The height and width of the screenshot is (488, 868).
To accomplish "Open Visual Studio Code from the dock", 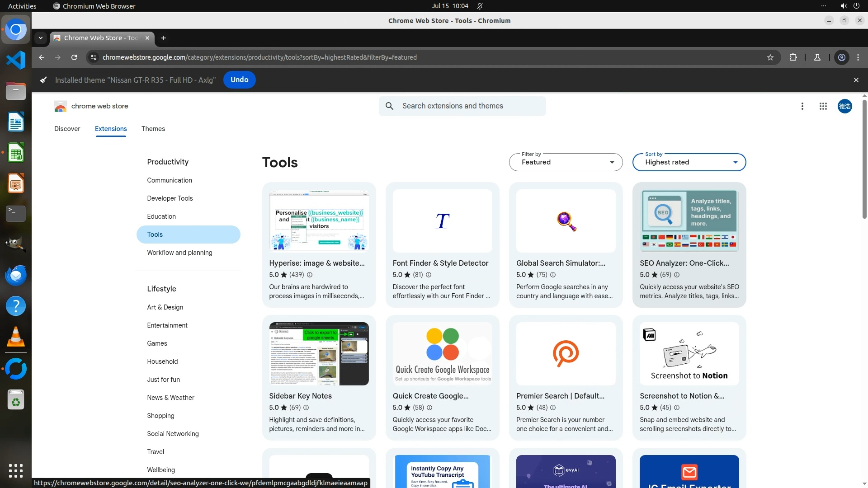I will 16,60.
